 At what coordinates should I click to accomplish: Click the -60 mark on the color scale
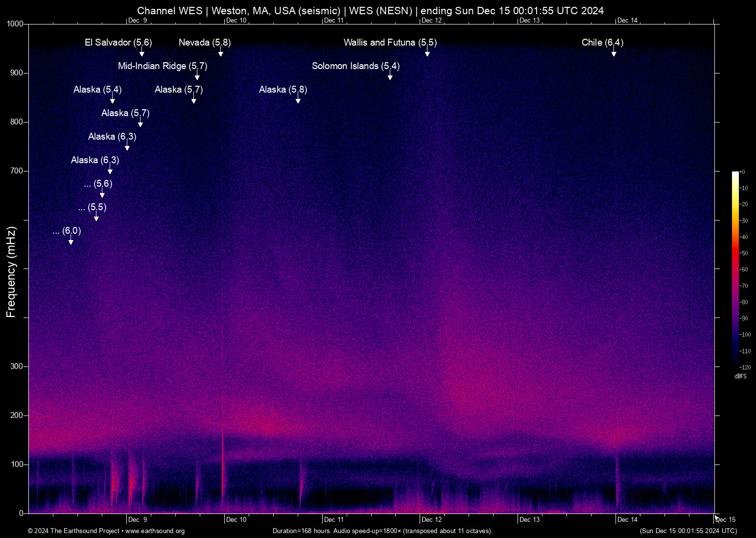pyautogui.click(x=745, y=269)
